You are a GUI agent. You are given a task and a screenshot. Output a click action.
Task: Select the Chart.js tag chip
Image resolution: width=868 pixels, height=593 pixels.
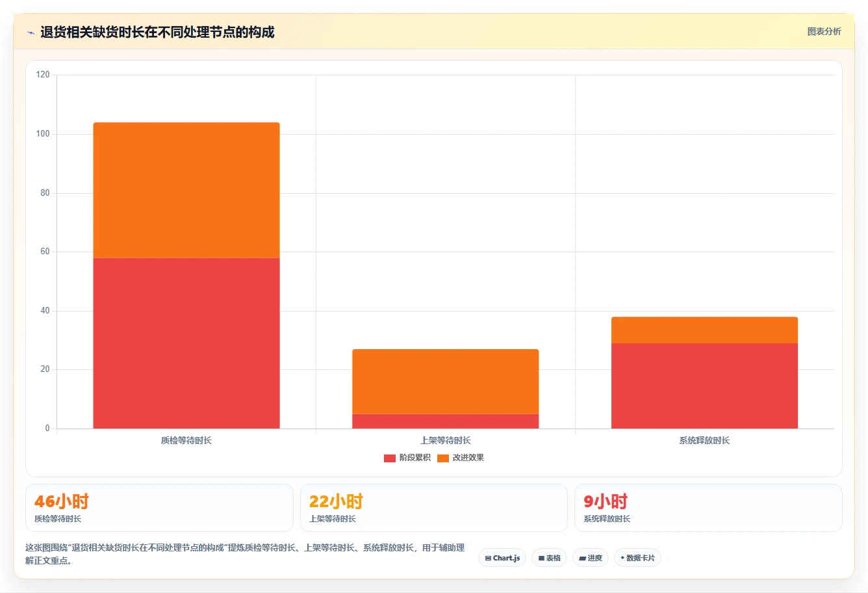[502, 558]
